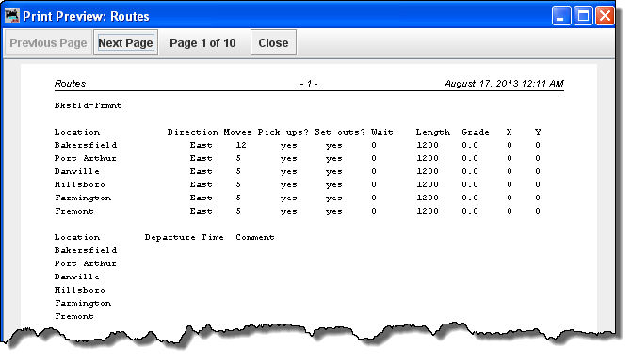Click the Routes page header text
631x364 pixels.
pyautogui.click(x=70, y=84)
